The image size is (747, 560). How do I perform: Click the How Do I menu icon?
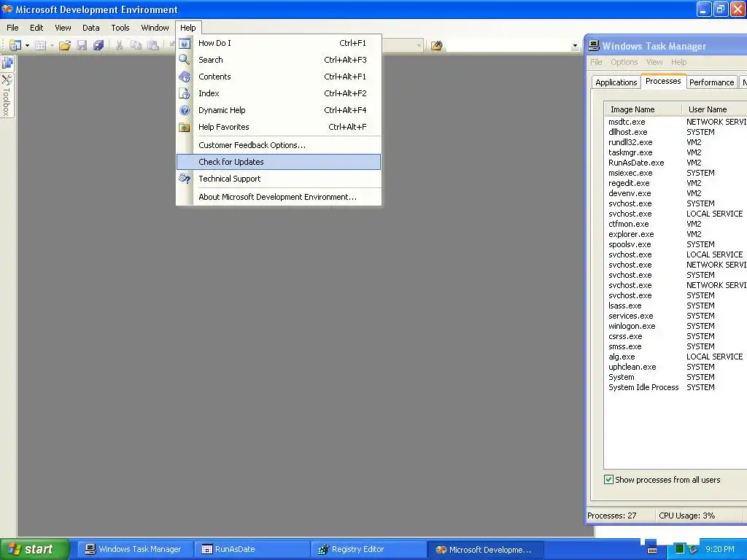[185, 43]
